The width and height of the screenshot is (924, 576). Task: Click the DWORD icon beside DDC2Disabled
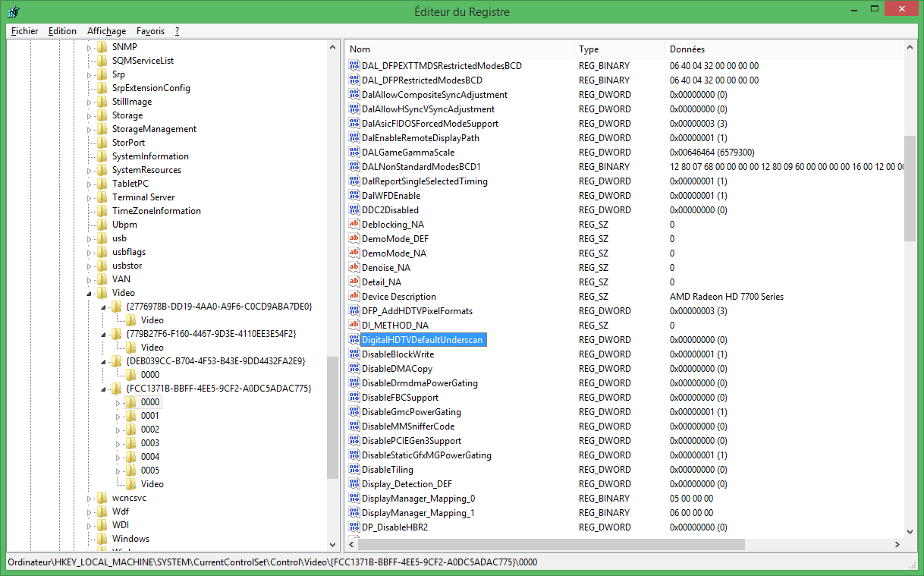click(353, 209)
